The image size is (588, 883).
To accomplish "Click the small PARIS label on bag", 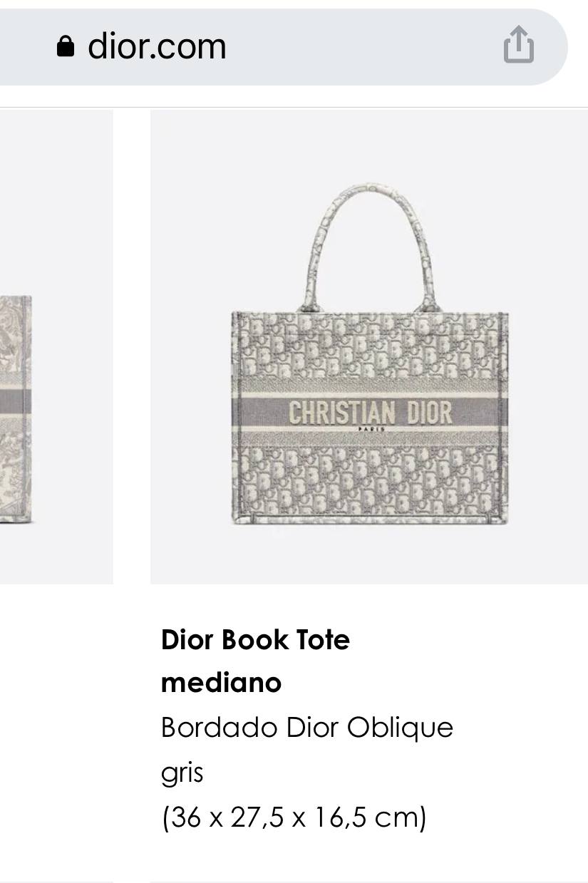I will coord(371,430).
